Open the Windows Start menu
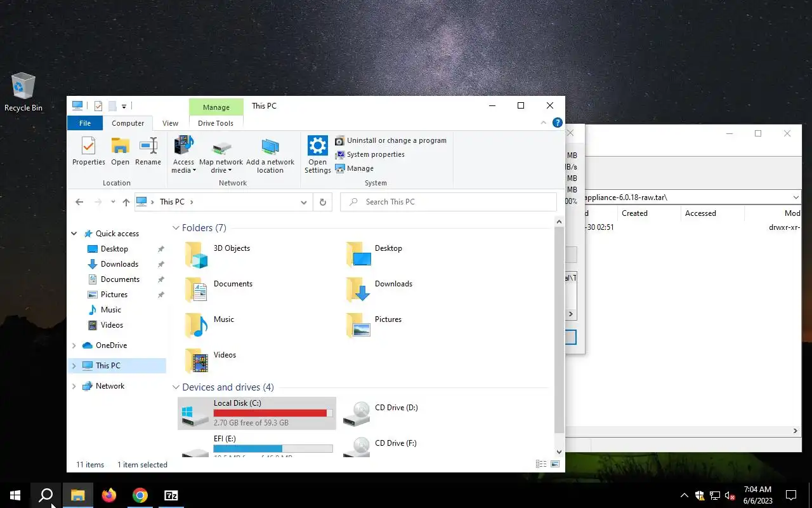 [x=15, y=495]
